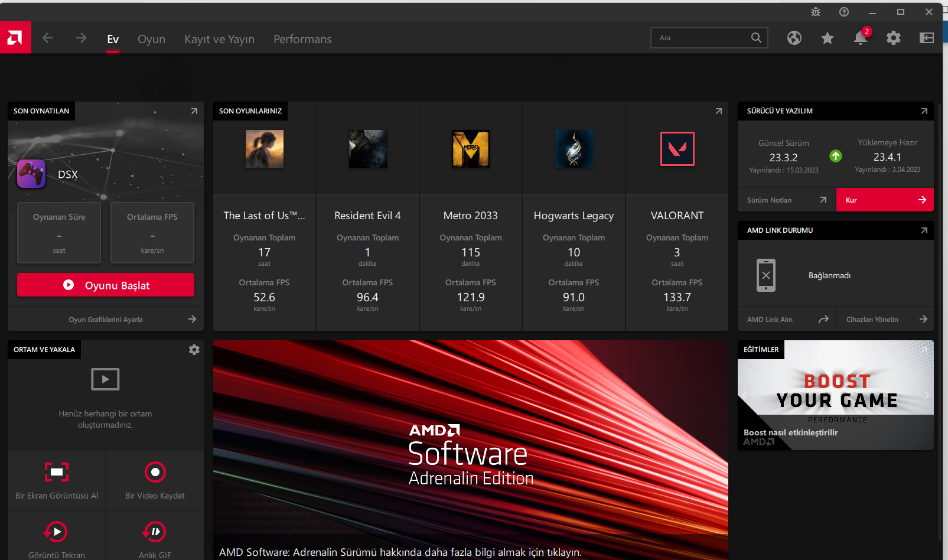This screenshot has width=948, height=560.
Task: Open the Kayıt ve Yayın tab
Action: pos(219,39)
